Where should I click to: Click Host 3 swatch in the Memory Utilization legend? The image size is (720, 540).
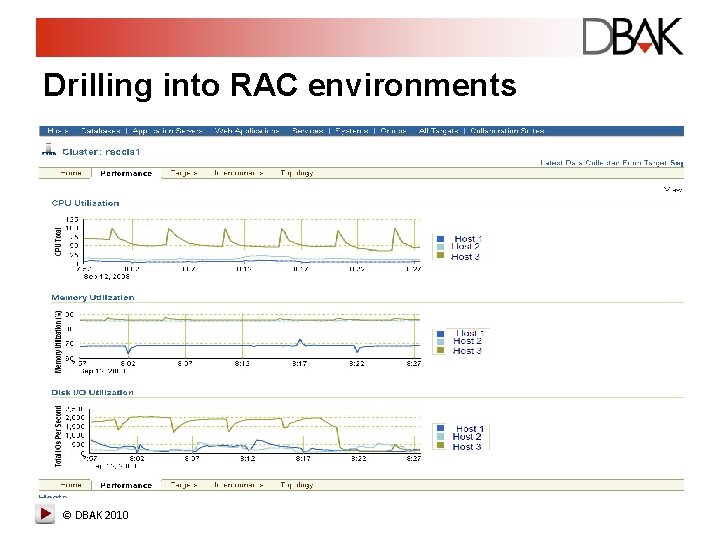coord(440,350)
